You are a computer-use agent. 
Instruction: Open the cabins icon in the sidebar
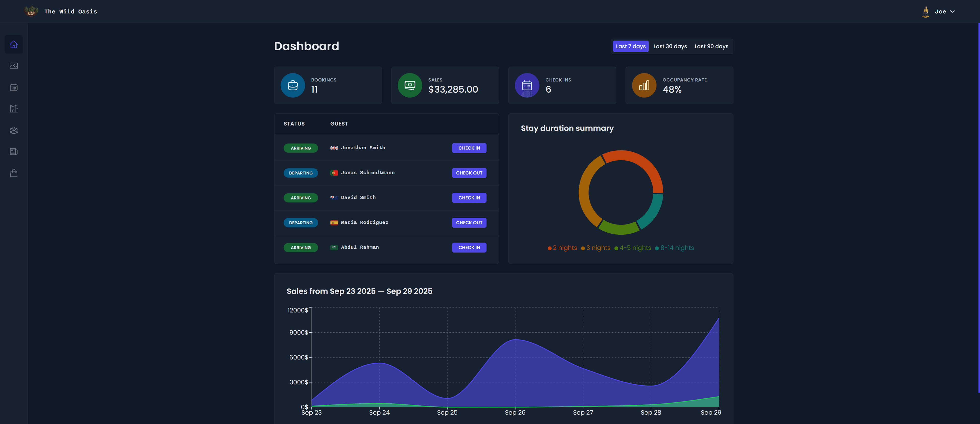pyautogui.click(x=14, y=108)
